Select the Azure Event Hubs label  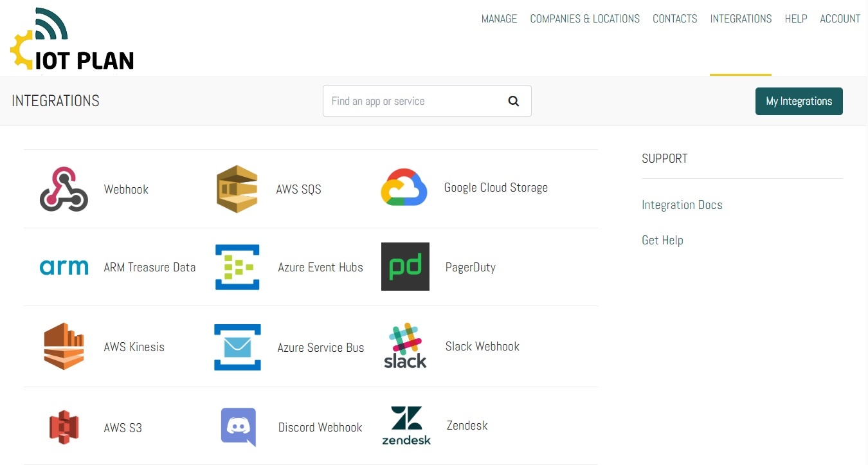click(x=320, y=267)
